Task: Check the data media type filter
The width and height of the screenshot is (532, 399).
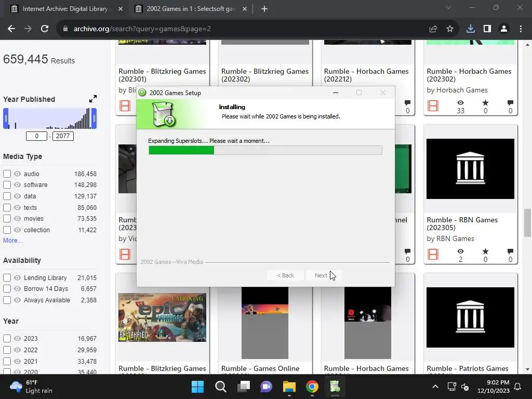Action: click(x=7, y=196)
